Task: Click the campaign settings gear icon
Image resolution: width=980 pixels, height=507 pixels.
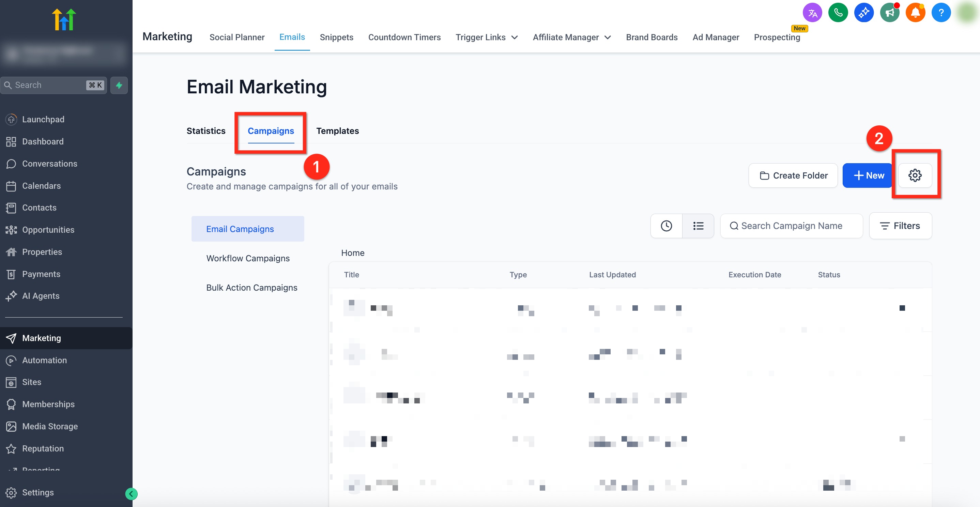Action: click(x=915, y=175)
